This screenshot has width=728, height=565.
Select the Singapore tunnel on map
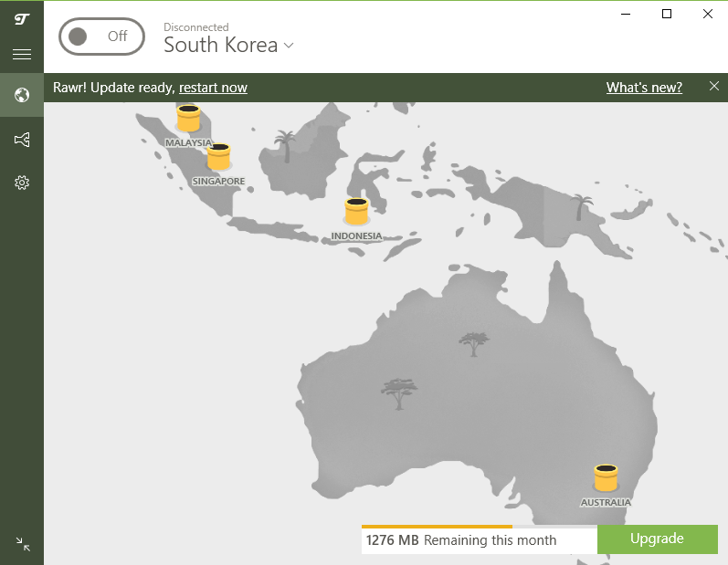pos(218,157)
